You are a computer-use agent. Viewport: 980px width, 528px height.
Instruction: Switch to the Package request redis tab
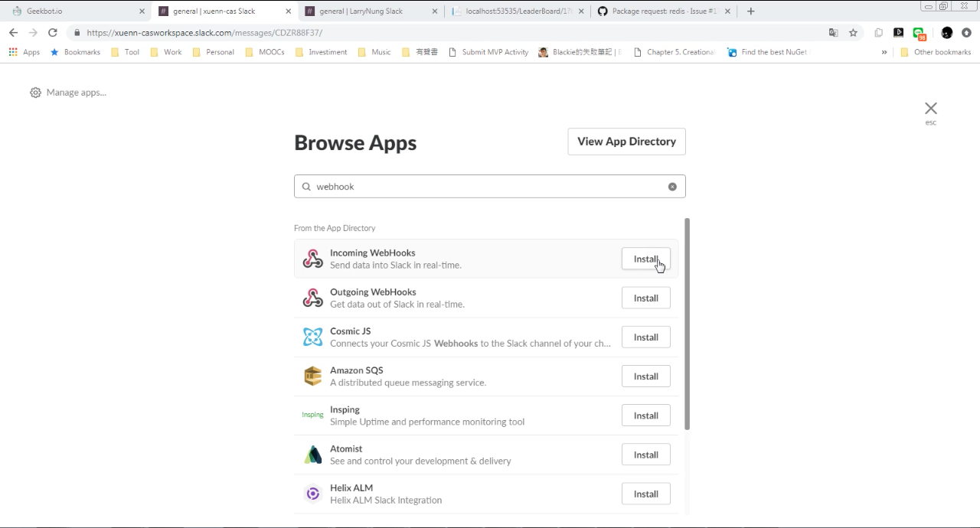point(663,11)
